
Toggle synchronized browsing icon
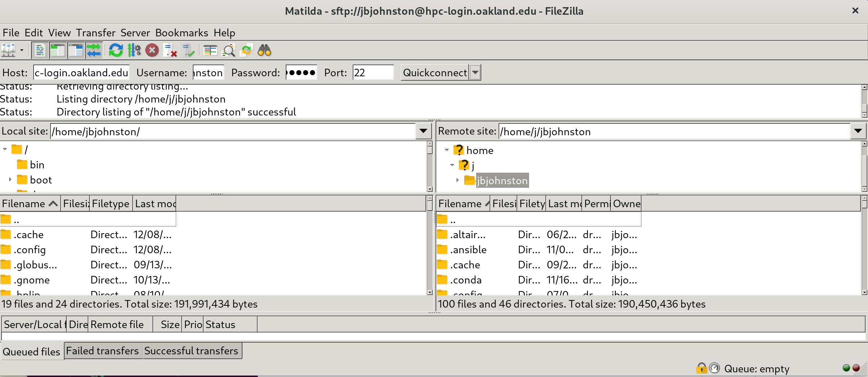pyautogui.click(x=247, y=50)
